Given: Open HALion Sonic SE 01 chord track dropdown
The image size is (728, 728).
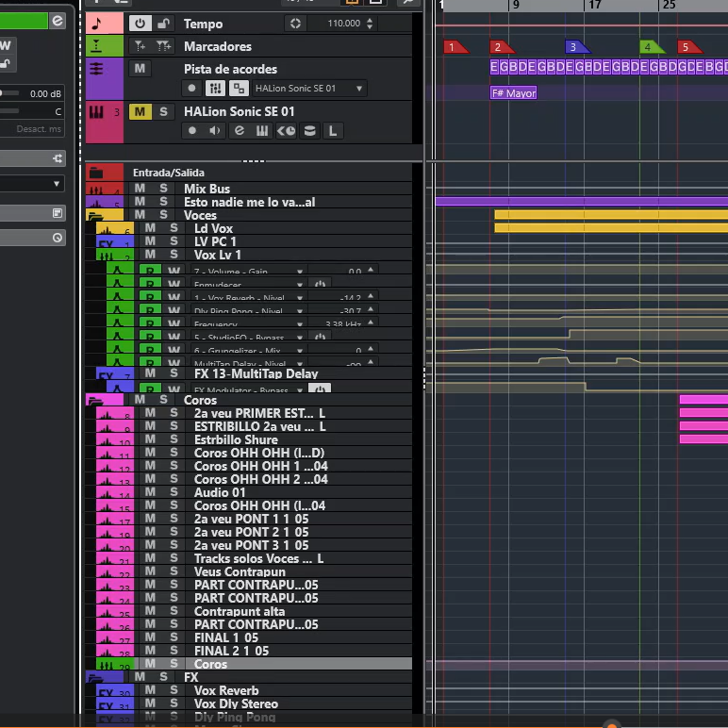Looking at the screenshot, I should (358, 89).
